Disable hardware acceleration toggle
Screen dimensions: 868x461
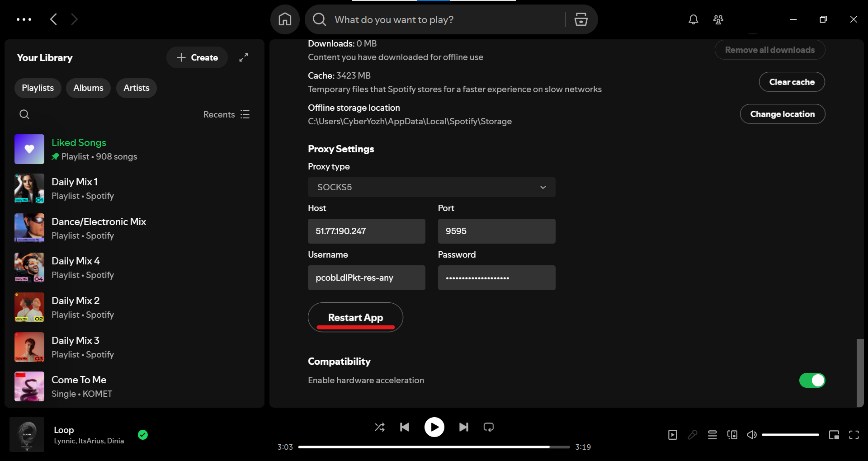[812, 381]
